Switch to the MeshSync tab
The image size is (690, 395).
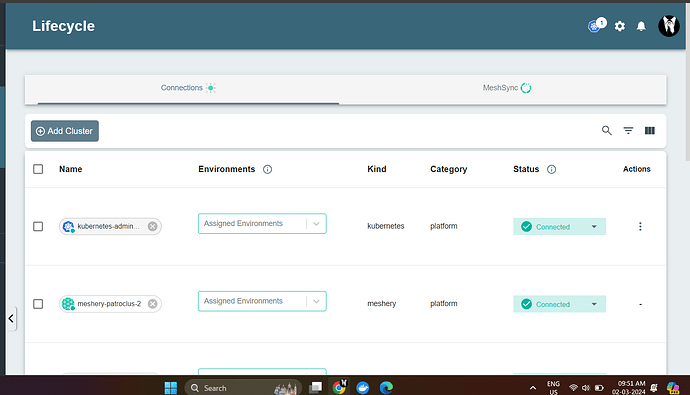[x=506, y=88]
